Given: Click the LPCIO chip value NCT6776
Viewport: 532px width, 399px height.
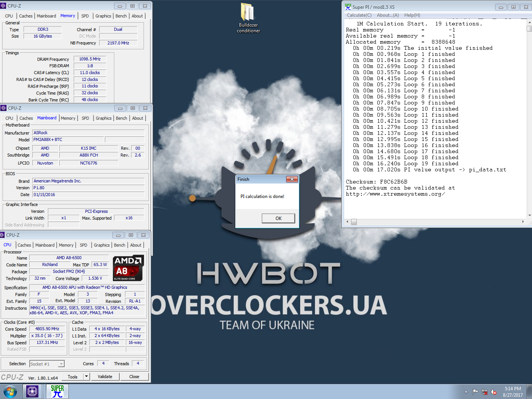Looking at the screenshot, I should click(89, 163).
